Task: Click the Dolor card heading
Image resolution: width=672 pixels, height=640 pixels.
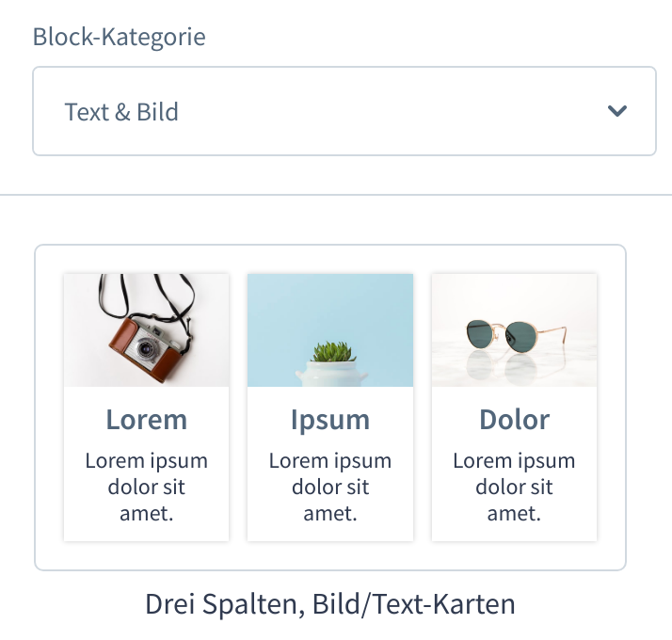Action: coord(514,419)
